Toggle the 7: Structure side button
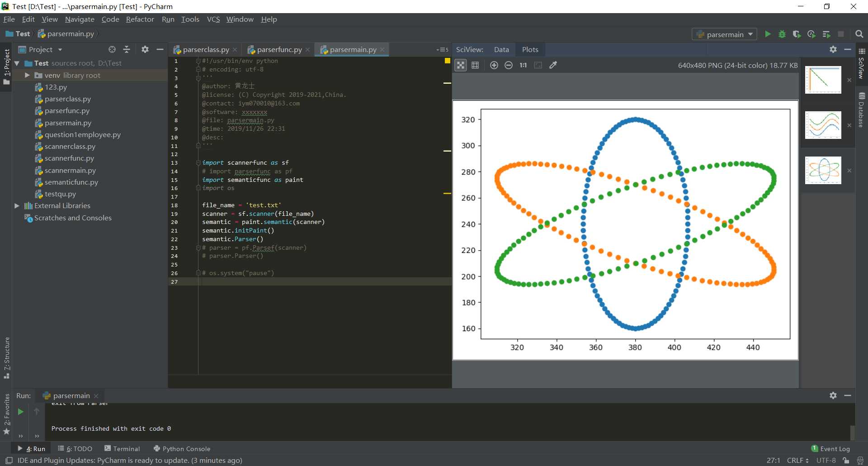This screenshot has width=868, height=466. [x=6, y=357]
